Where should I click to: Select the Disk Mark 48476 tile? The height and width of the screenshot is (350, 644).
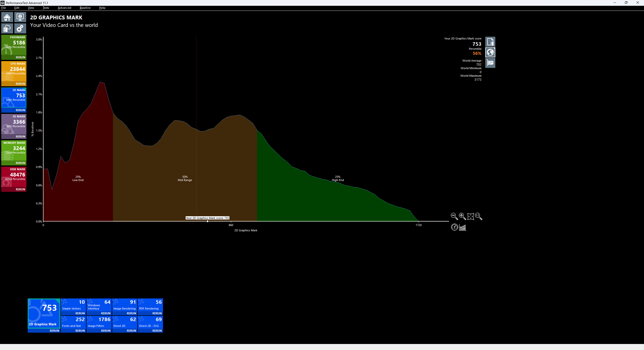click(x=14, y=176)
